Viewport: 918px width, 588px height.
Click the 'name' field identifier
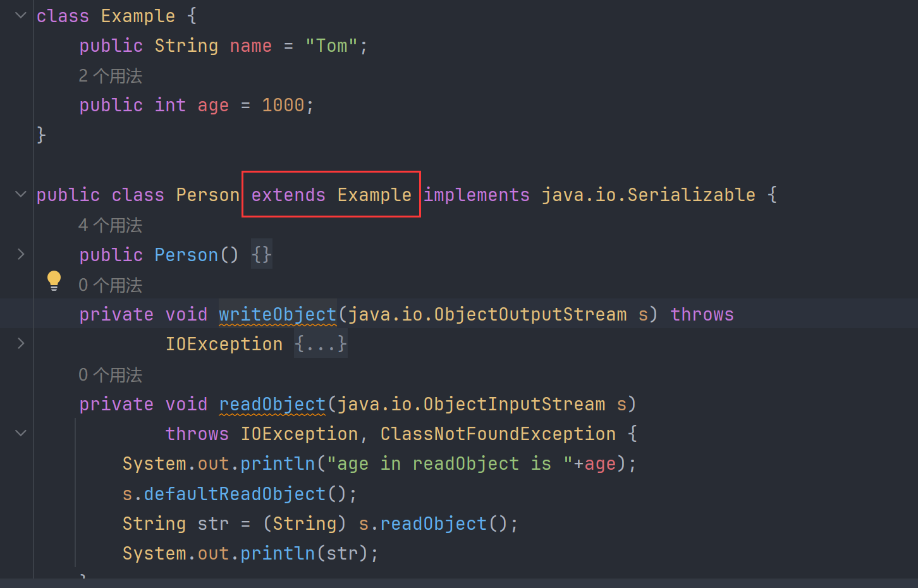coord(251,46)
